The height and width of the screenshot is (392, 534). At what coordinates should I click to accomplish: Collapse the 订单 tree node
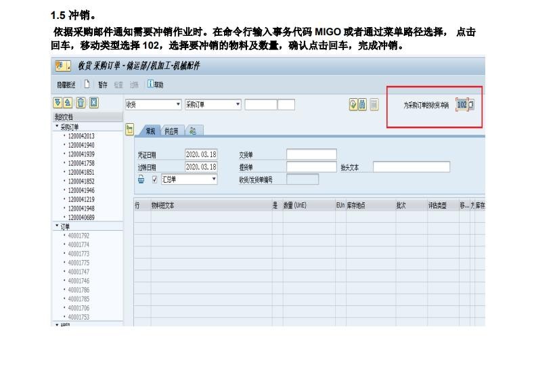[x=58, y=227]
